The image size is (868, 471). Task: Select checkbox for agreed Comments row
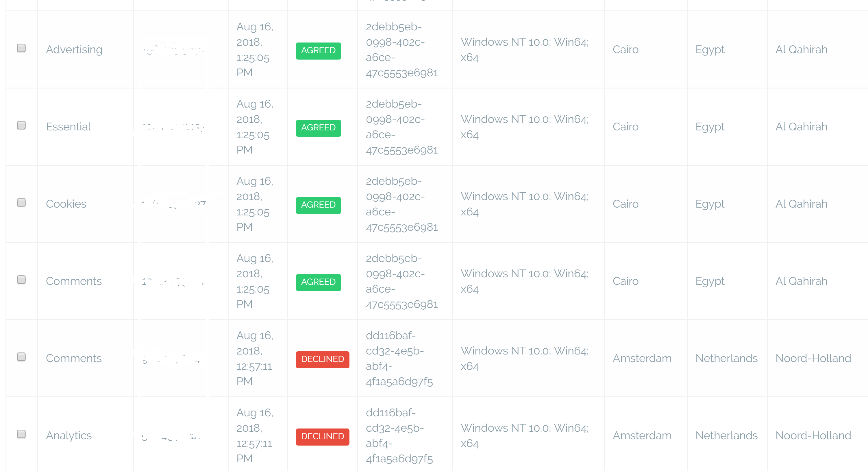(x=21, y=280)
